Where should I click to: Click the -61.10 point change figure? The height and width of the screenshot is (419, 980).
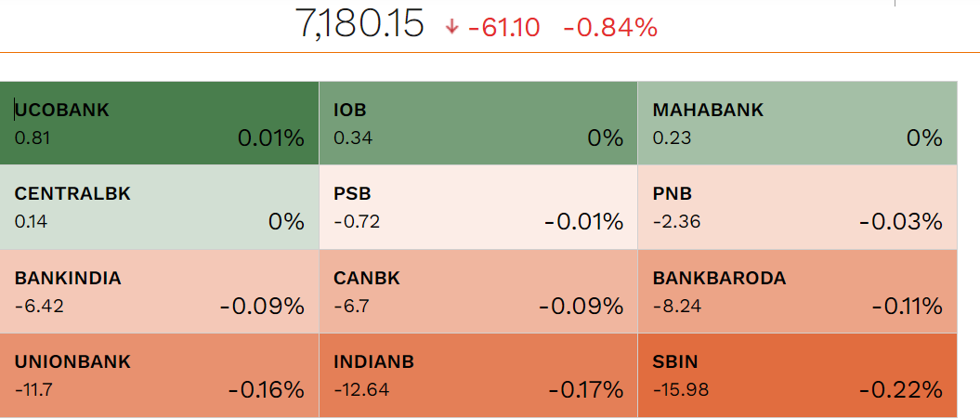(x=504, y=28)
